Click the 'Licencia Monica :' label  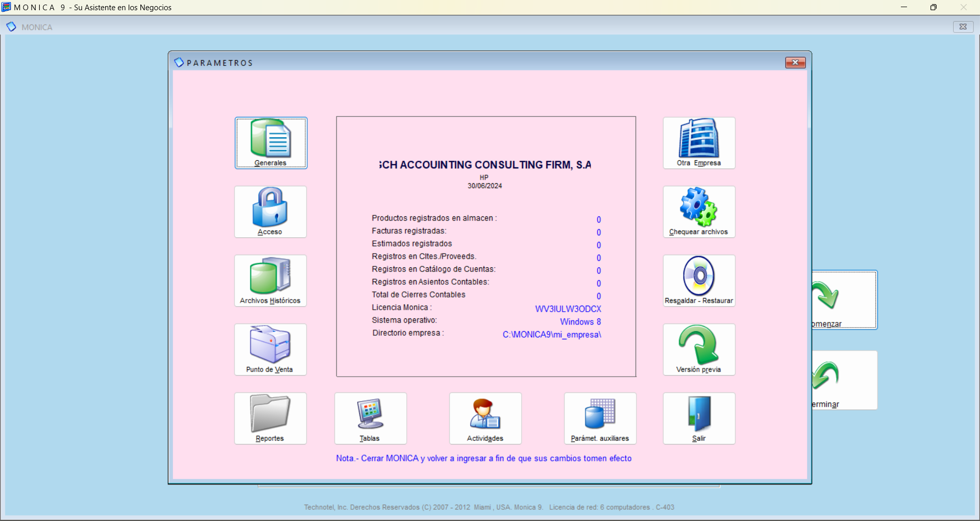pyautogui.click(x=402, y=307)
